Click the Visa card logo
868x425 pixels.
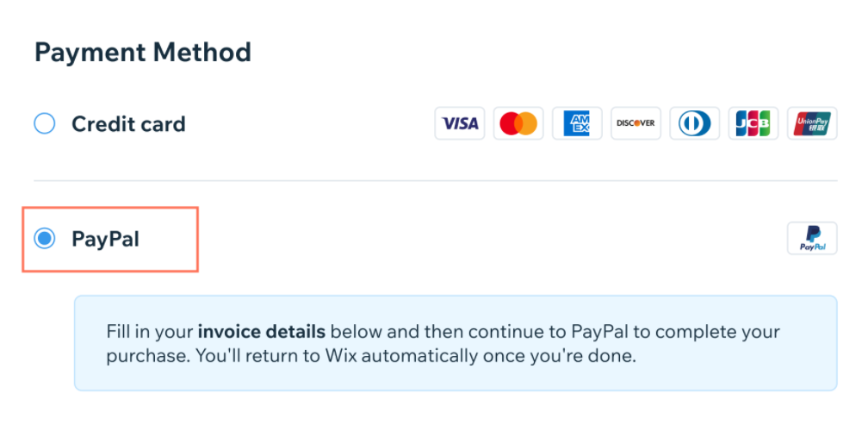coord(460,123)
